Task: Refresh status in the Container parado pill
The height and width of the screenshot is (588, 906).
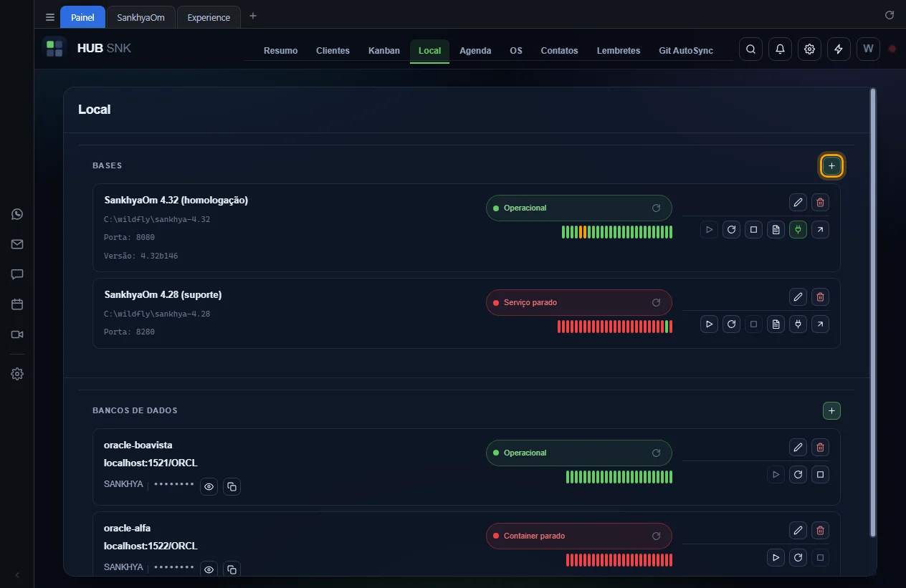Action: [x=656, y=536]
